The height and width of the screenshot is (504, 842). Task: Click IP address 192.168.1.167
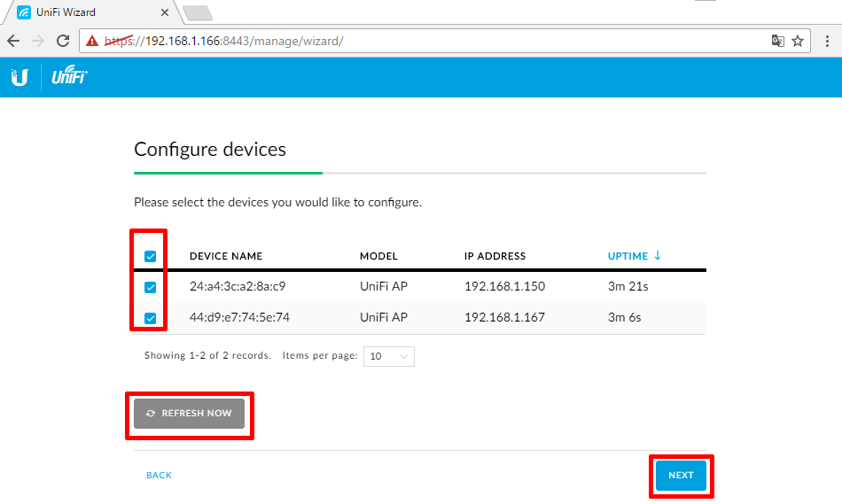[505, 318]
